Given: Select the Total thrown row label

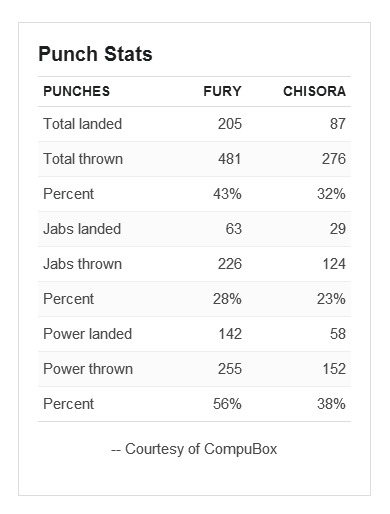Looking at the screenshot, I should pyautogui.click(x=83, y=159).
